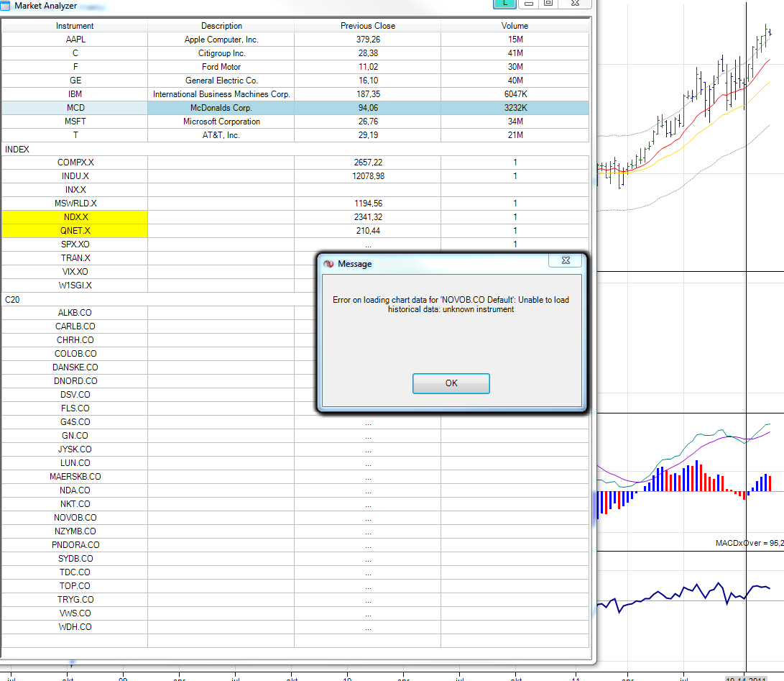Select the G4S.CO instrument

(75, 422)
